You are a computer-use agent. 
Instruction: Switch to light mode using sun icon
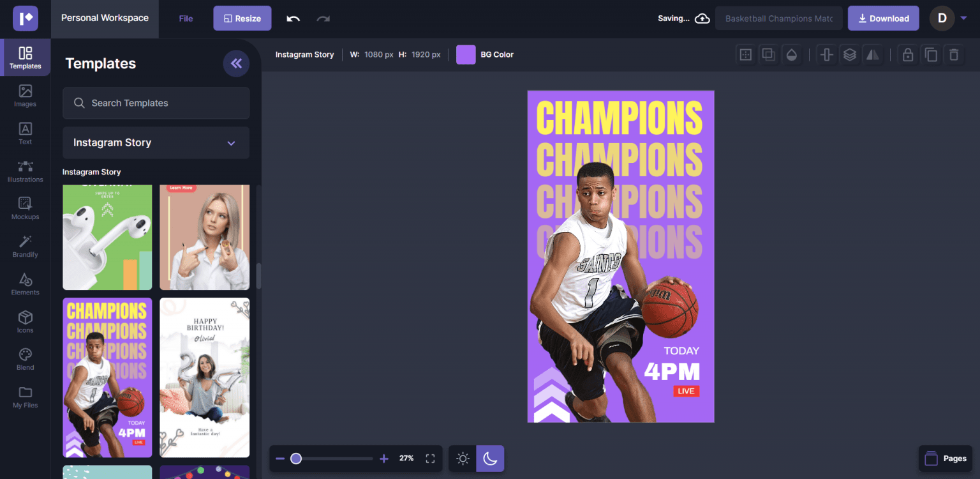click(462, 458)
